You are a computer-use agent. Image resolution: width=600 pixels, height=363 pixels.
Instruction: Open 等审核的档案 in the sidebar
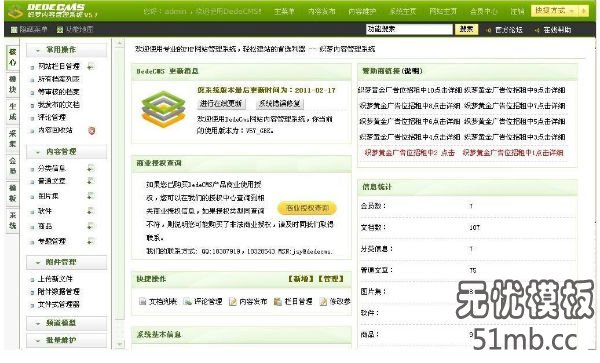pyautogui.click(x=59, y=92)
